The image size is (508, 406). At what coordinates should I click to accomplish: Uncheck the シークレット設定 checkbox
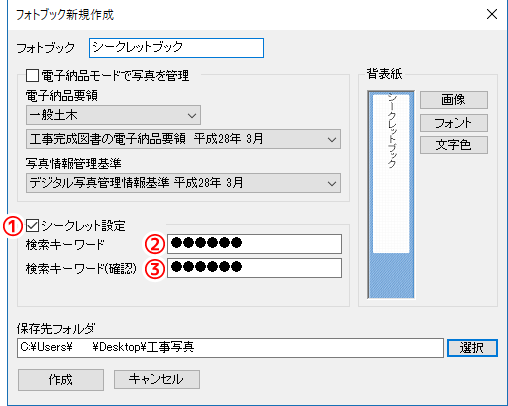point(32,226)
